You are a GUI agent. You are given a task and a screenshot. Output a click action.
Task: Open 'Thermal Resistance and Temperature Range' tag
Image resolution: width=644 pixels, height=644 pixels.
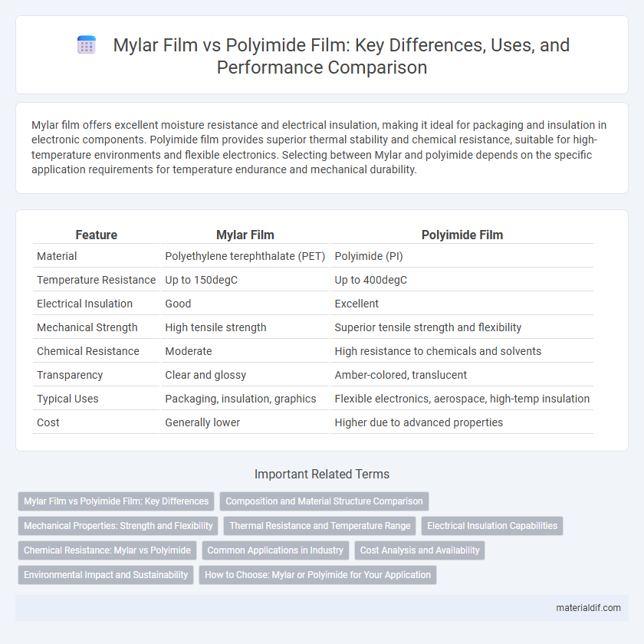coord(320,526)
